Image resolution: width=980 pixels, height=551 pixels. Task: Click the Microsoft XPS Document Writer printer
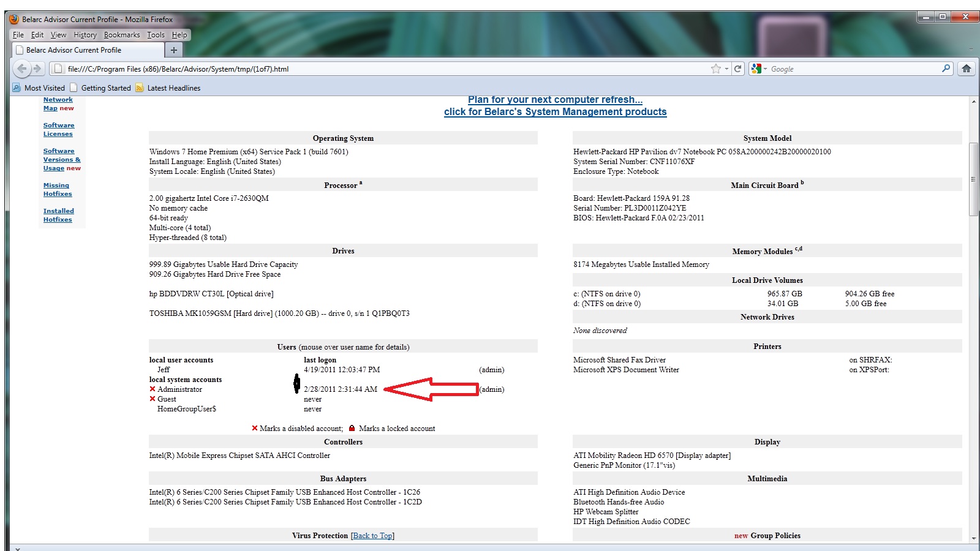[626, 369]
